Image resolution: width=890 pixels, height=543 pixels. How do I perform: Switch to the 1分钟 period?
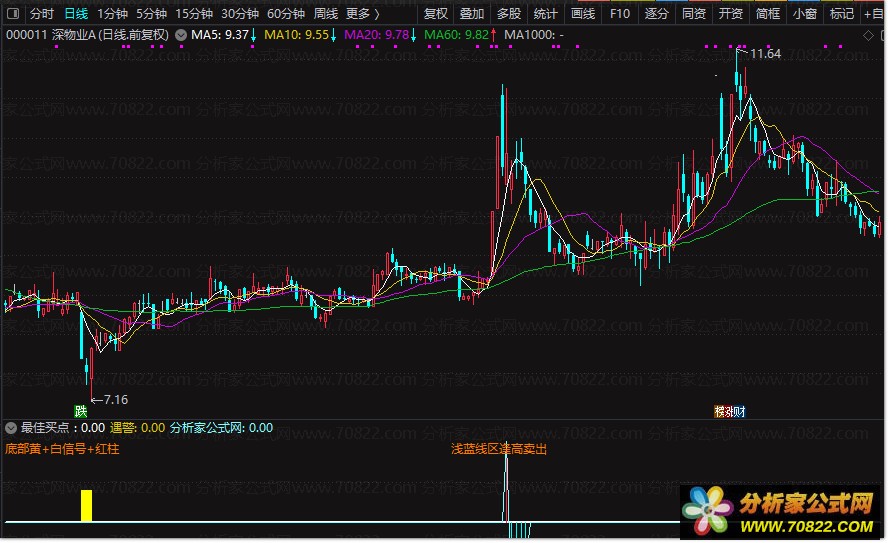pos(112,14)
